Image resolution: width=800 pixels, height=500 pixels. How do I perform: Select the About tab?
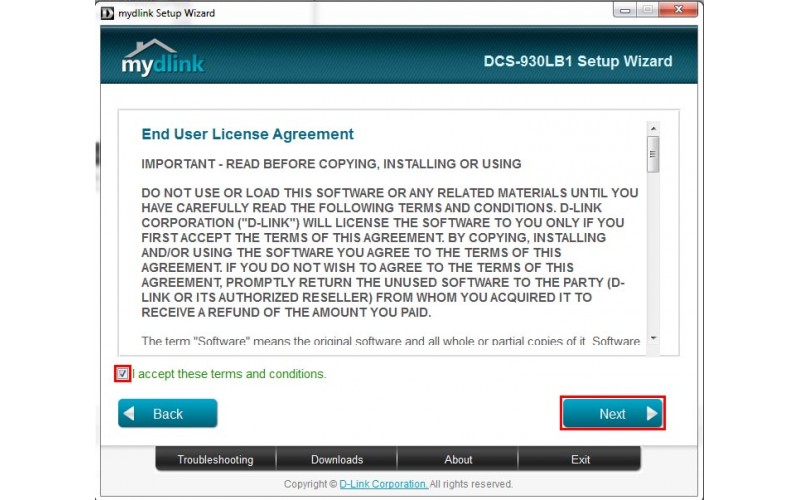(x=458, y=460)
